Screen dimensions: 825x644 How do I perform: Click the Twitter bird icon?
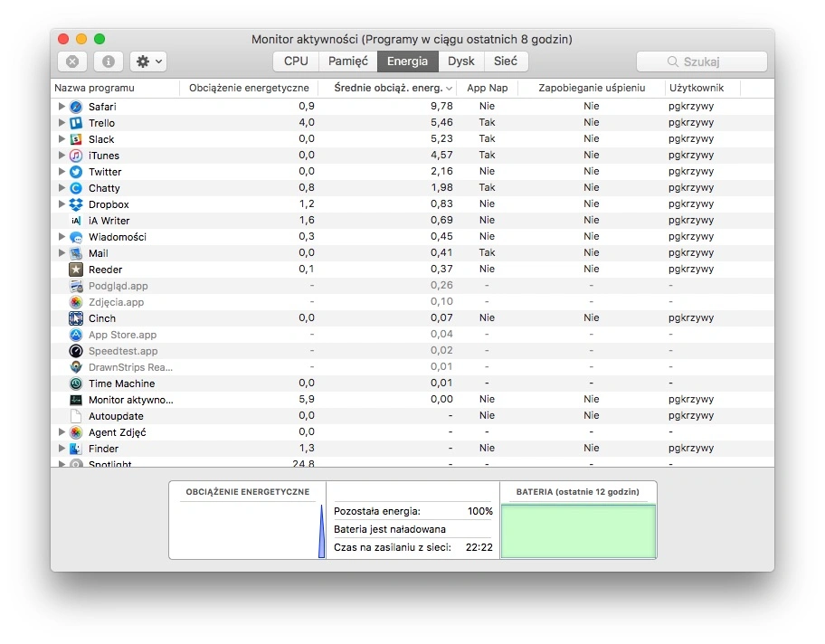point(76,172)
